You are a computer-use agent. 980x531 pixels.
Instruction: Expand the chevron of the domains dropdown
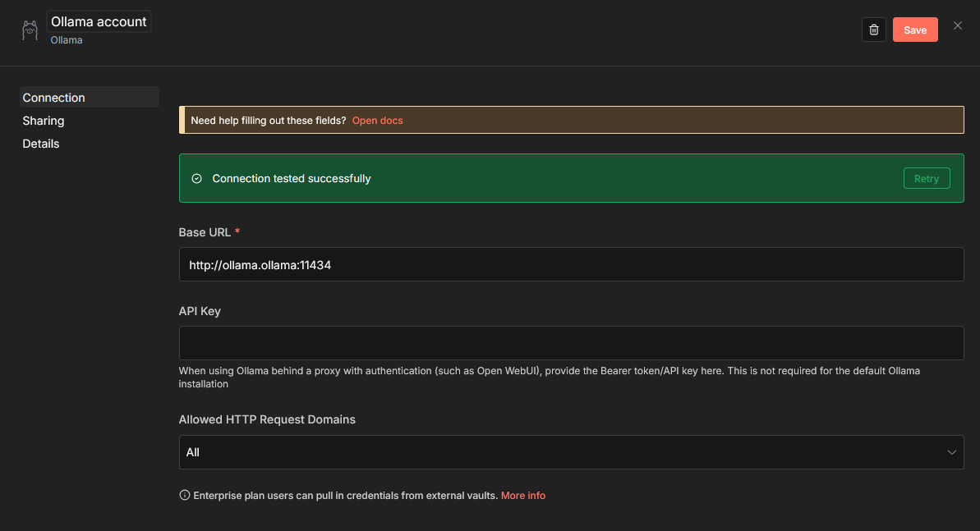(x=952, y=452)
